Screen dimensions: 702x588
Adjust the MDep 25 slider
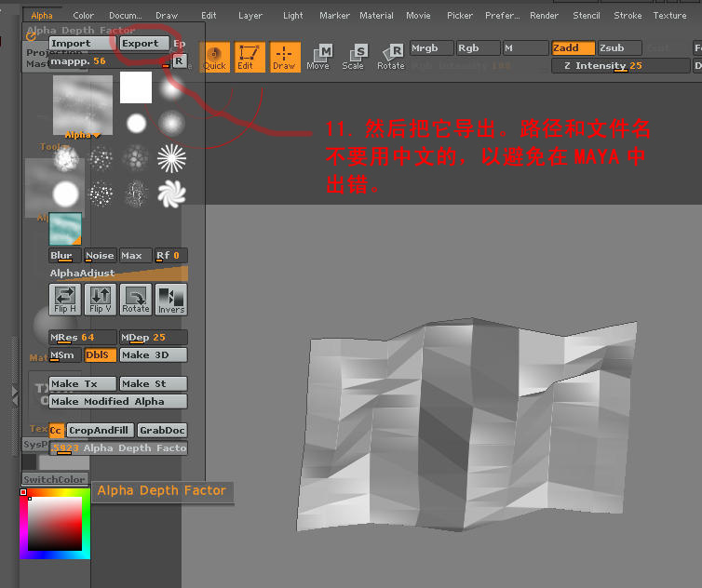coord(153,338)
